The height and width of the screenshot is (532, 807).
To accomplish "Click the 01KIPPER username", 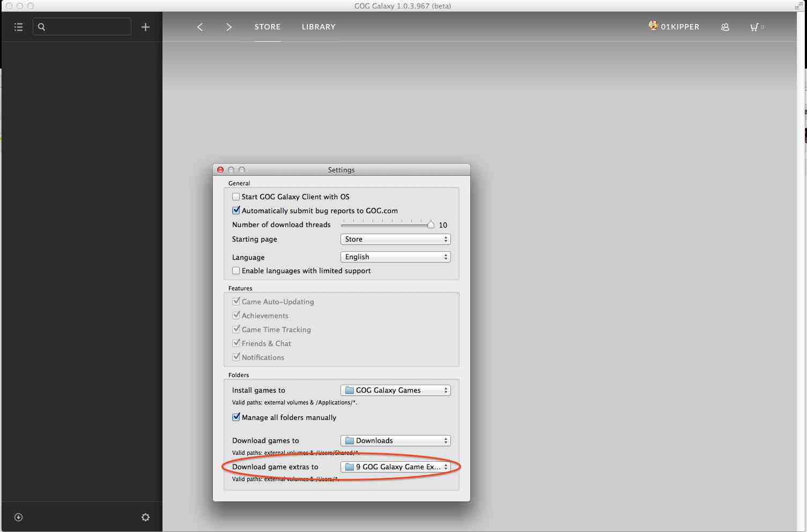I will 680,27.
